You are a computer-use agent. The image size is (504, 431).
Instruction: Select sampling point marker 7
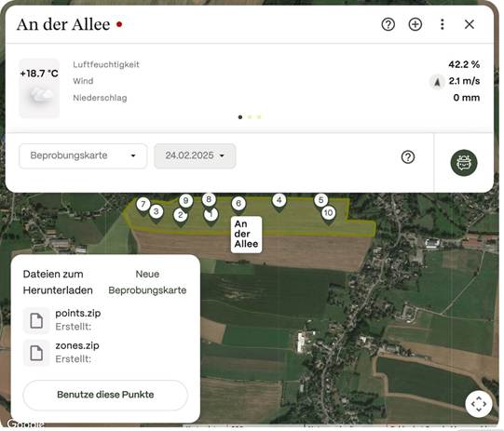143,205
